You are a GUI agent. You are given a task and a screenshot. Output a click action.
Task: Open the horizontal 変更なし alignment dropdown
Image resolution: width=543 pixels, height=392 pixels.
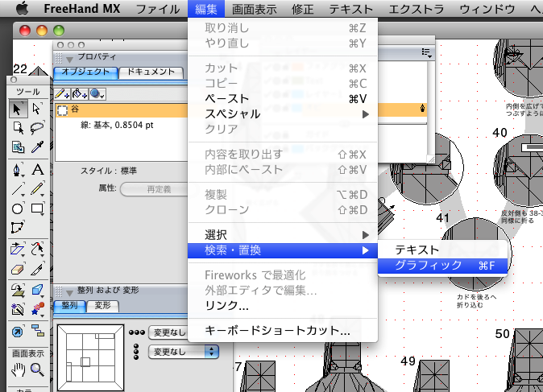click(168, 332)
